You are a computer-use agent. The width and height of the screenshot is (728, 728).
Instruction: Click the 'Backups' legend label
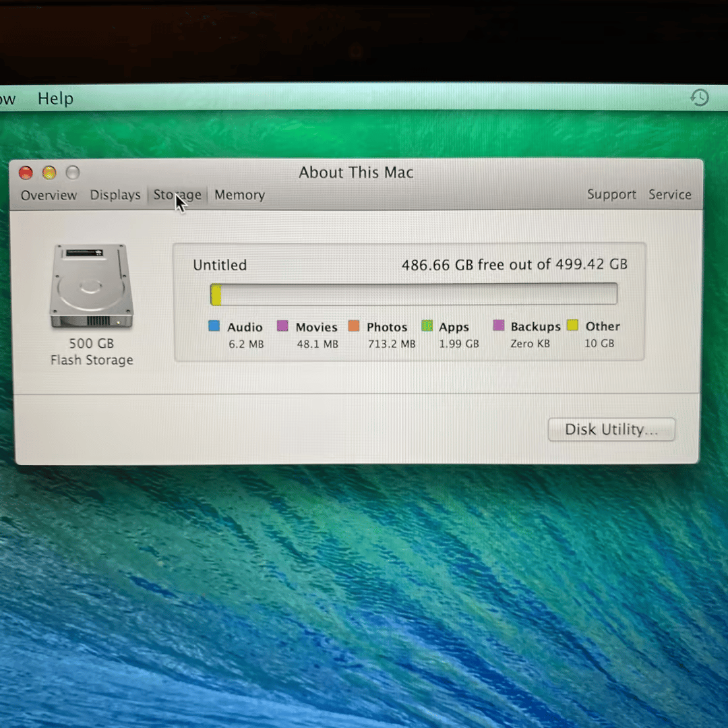pyautogui.click(x=535, y=327)
